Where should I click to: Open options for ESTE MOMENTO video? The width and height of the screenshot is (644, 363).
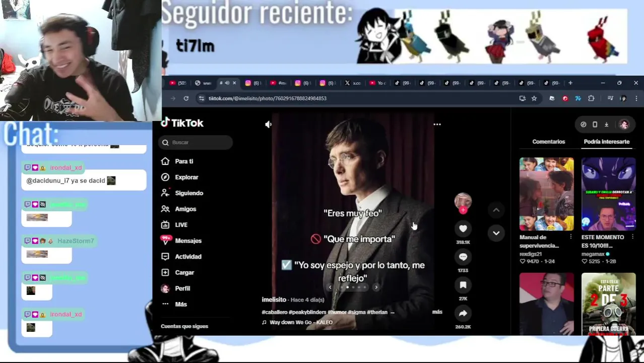632,237
